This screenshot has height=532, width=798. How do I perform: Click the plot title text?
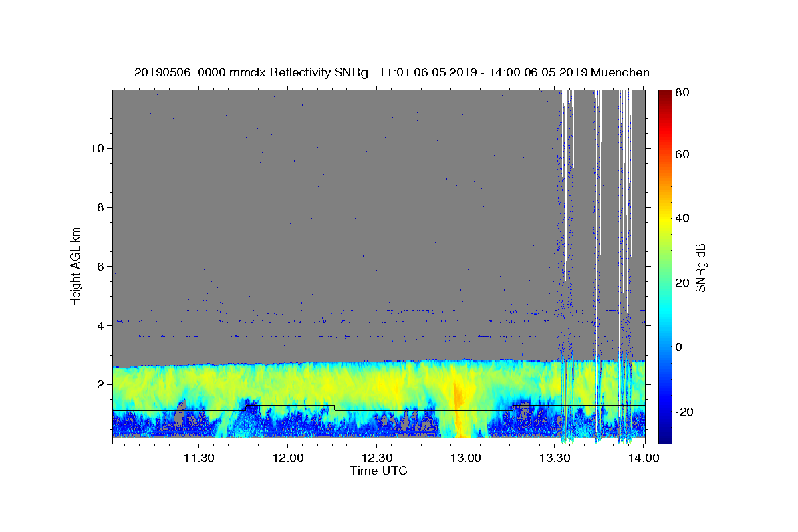click(392, 72)
